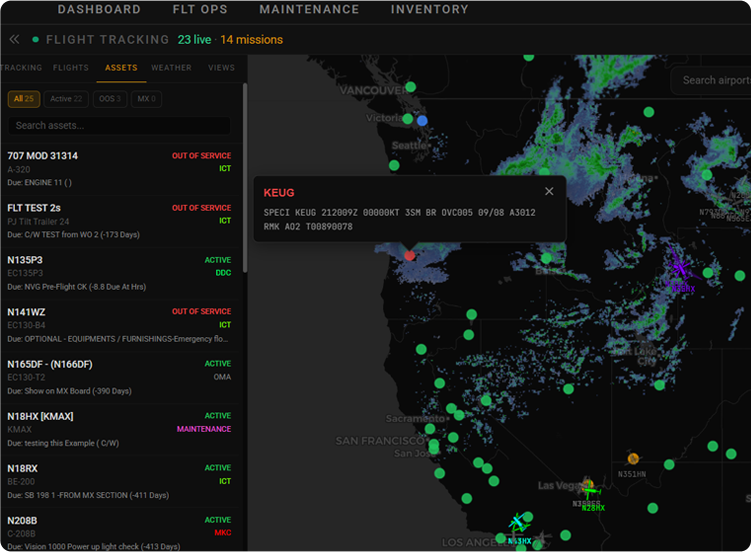Viewport: 751px width, 552px height.
Task: Open the Maintenance menu
Action: click(309, 9)
